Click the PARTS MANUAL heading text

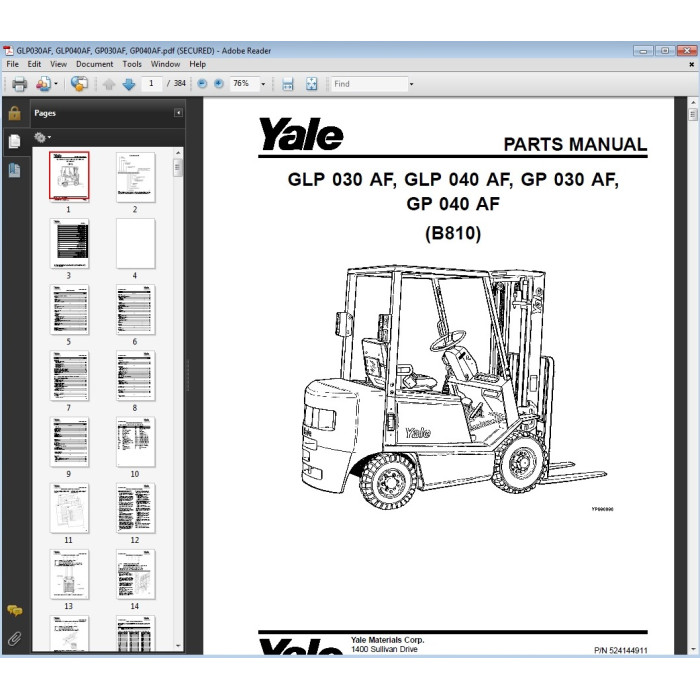[575, 144]
